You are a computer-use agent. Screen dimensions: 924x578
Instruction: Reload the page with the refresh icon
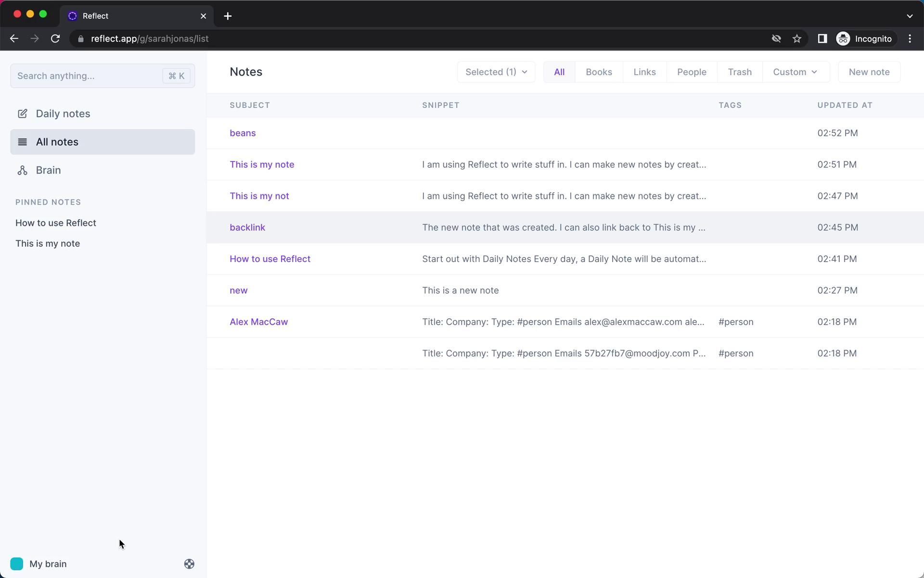tap(55, 39)
